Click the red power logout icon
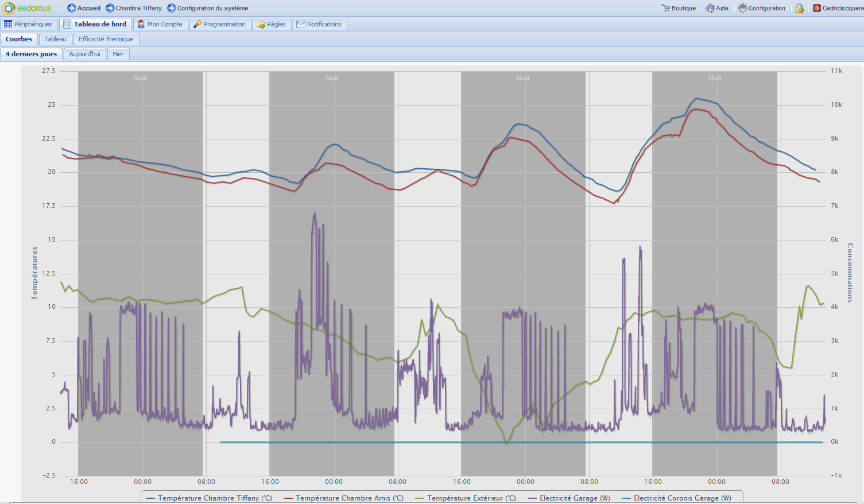Image resolution: width=864 pixels, height=504 pixels. (817, 8)
